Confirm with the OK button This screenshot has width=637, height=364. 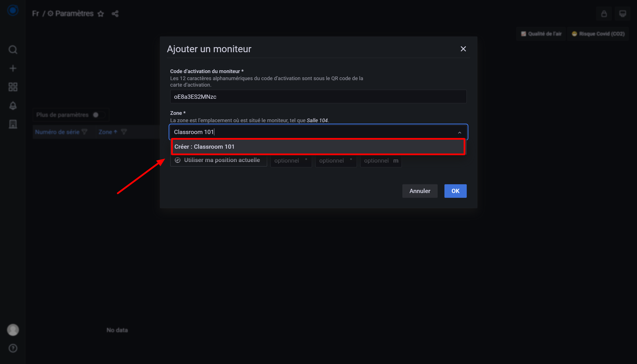pos(455,191)
